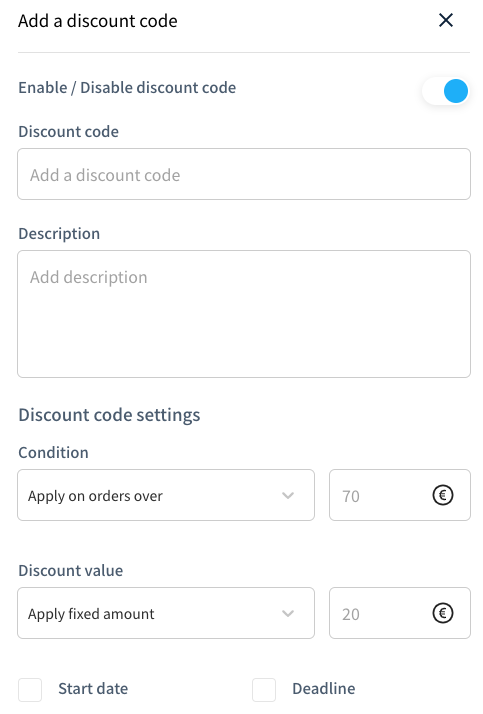Toggle the Enable / Disable discount code switch
Viewport: 483px width, 714px height.
point(445,91)
